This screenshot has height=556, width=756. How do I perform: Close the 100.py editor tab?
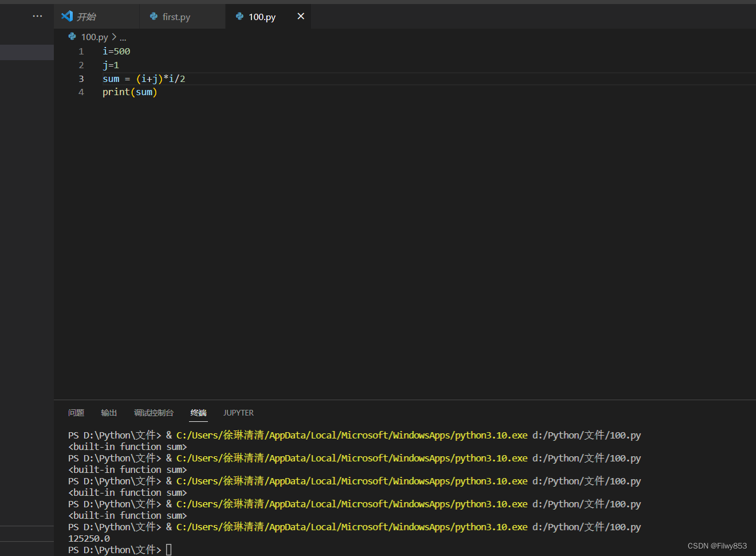[301, 16]
